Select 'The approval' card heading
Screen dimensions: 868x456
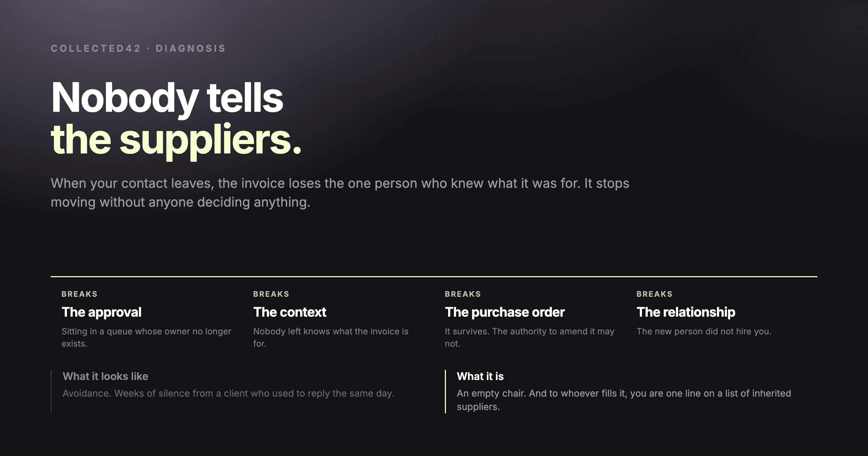(101, 312)
